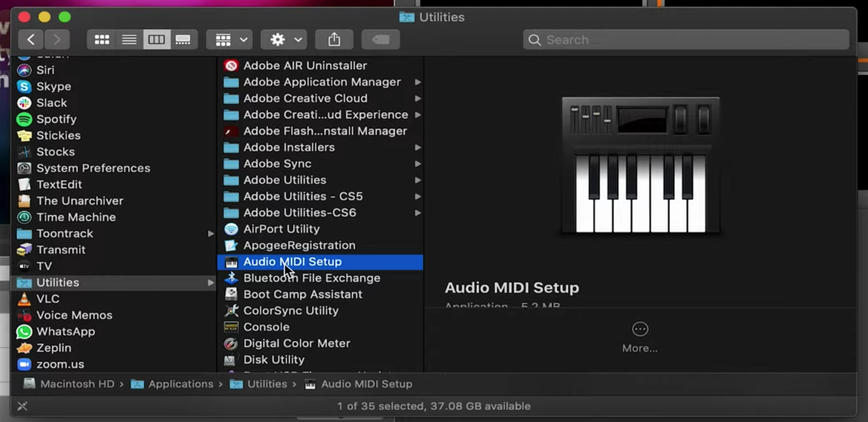Viewport: 868px width, 422px height.
Task: Toggle list view mode
Action: [x=129, y=39]
